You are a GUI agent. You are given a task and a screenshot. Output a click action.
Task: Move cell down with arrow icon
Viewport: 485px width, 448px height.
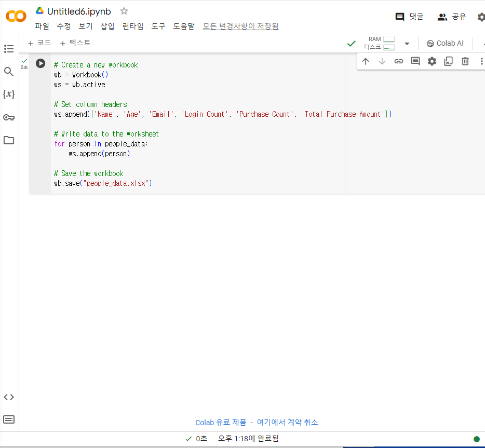382,61
